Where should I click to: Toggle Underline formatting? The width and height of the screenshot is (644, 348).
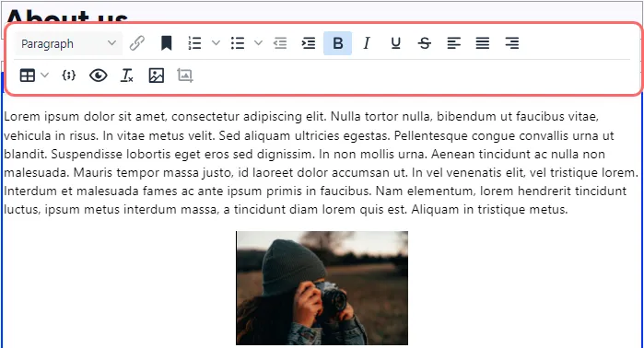point(395,43)
